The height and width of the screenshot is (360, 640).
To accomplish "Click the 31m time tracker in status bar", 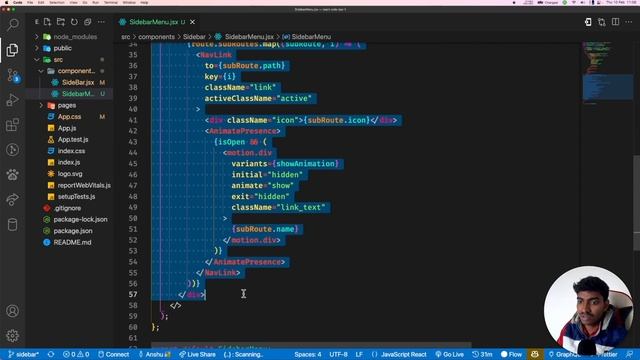I will (x=482, y=354).
